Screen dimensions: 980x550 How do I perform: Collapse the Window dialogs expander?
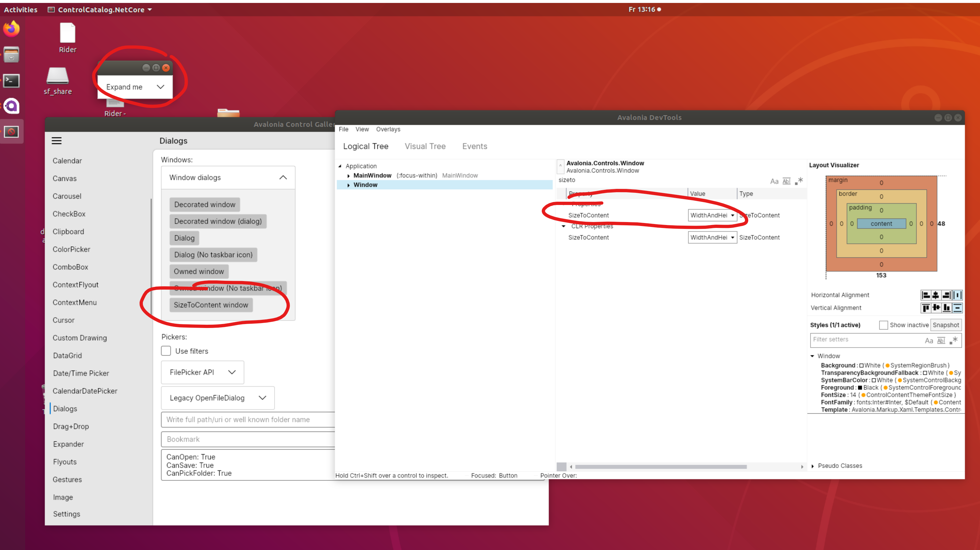[283, 177]
